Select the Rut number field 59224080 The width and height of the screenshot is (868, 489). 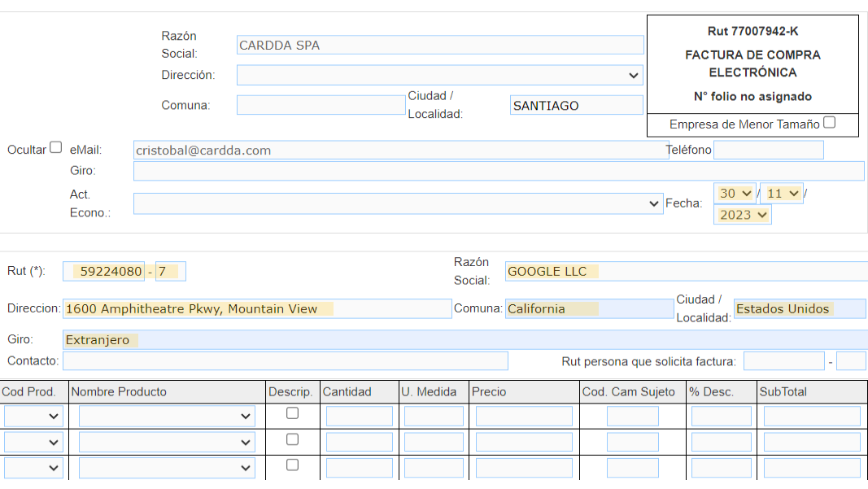coord(107,272)
